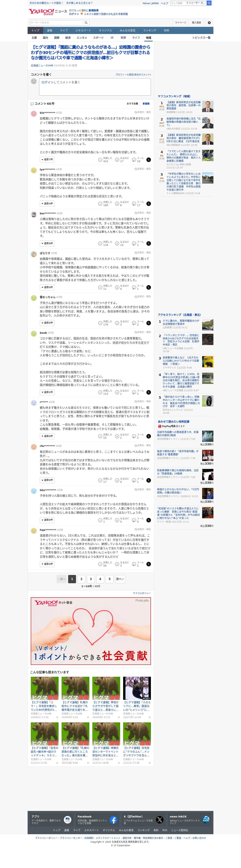The width and height of the screenshot is (241, 868).
Task: Open the Yahoo!ネット募金 社会貢献 banner
Action: pos(91,631)
